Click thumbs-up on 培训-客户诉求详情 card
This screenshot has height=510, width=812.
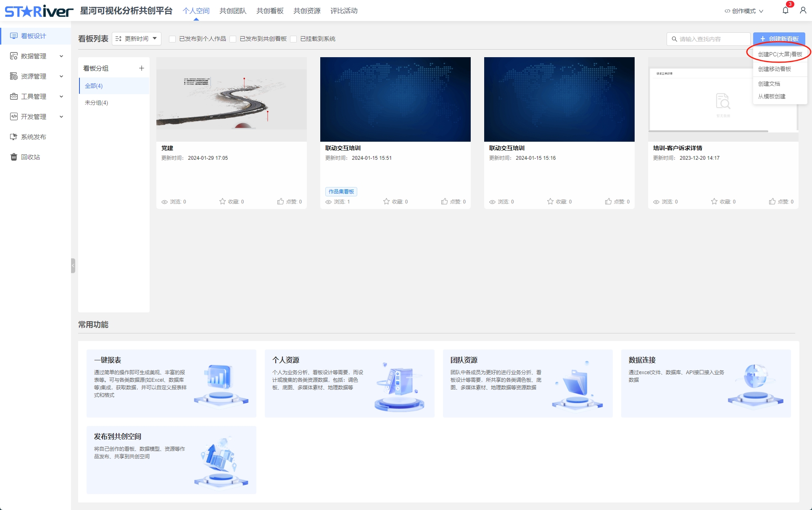772,201
